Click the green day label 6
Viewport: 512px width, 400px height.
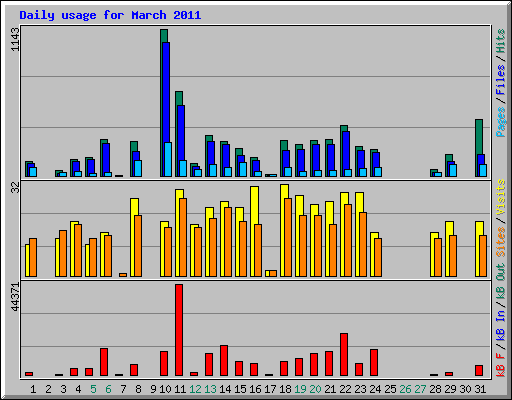point(108,389)
